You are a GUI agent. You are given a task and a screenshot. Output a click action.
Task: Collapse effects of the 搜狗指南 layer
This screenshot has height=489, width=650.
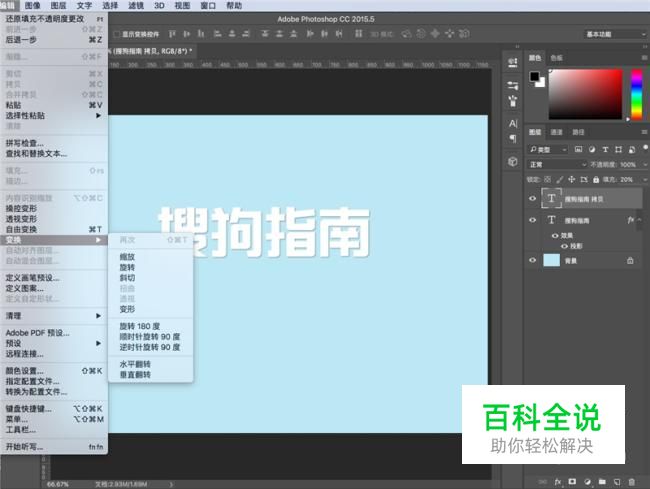(x=639, y=220)
